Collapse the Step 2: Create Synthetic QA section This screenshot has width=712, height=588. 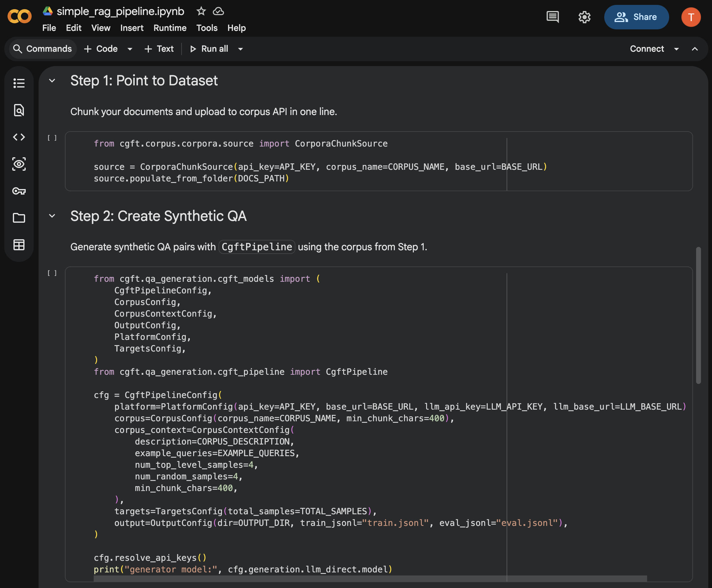click(52, 216)
